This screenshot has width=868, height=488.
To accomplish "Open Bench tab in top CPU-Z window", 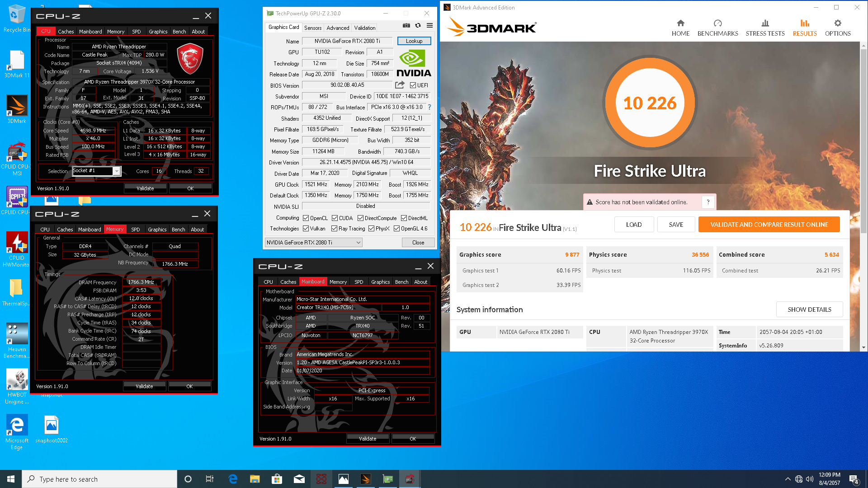I will [179, 32].
